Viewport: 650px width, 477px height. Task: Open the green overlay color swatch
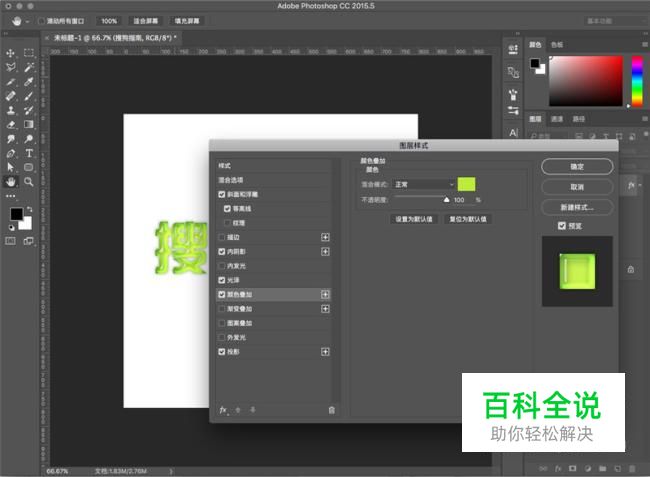pyautogui.click(x=466, y=184)
